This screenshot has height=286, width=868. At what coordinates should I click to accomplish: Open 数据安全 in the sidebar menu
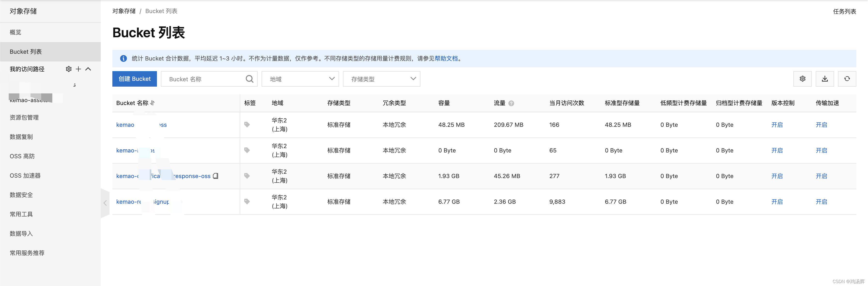21,195
